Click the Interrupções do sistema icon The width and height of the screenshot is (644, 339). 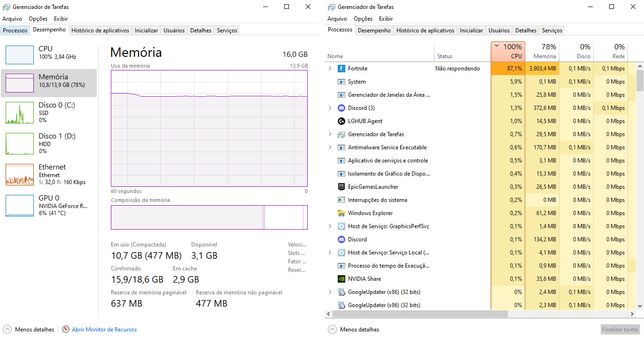coord(341,200)
